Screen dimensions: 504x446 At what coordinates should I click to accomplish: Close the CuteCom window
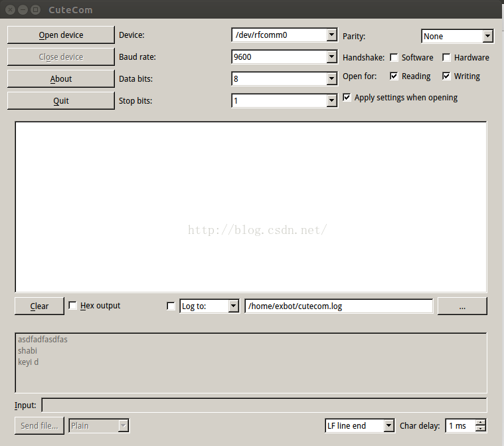click(10, 10)
